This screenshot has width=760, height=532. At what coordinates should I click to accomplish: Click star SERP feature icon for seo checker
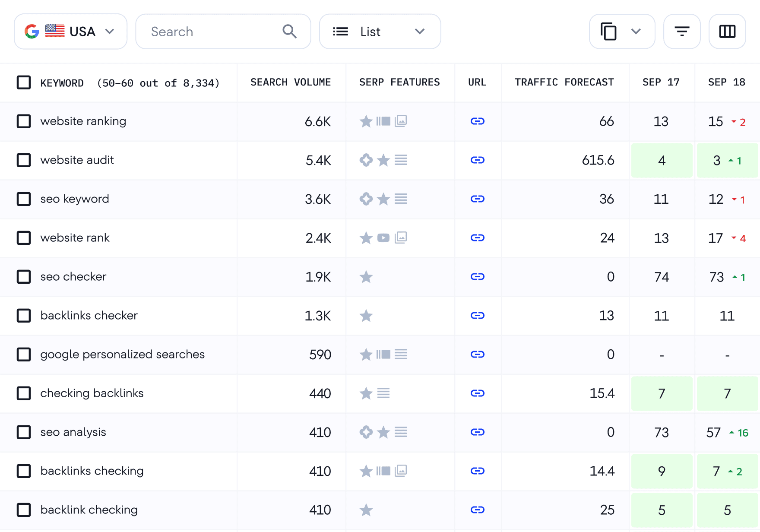(366, 277)
